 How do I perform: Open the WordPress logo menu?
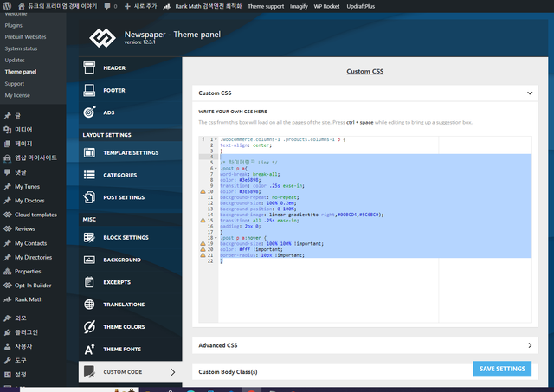tap(7, 6)
